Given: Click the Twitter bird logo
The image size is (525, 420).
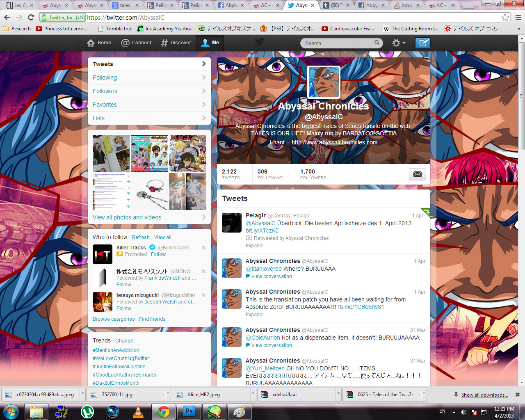Looking at the screenshot, I should 259,42.
